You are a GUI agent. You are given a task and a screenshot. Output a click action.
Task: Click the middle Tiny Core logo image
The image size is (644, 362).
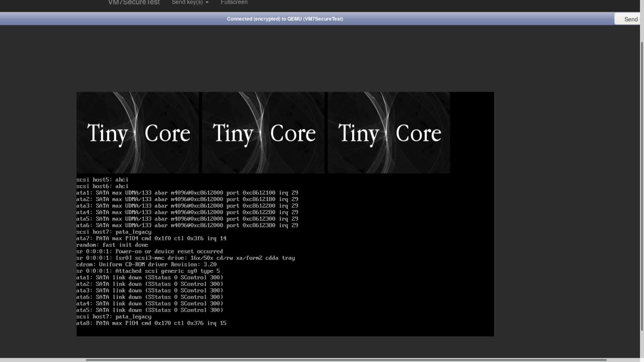[x=263, y=133]
